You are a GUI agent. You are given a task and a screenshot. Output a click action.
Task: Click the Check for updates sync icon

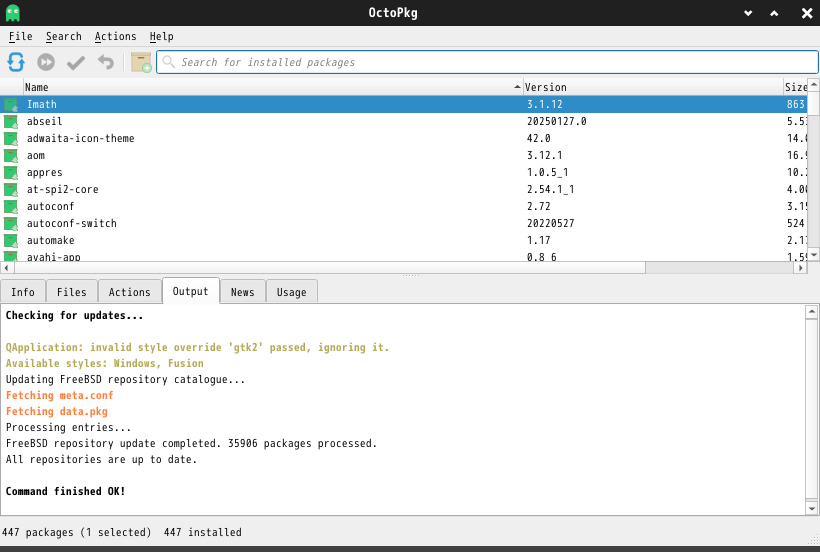tap(16, 62)
